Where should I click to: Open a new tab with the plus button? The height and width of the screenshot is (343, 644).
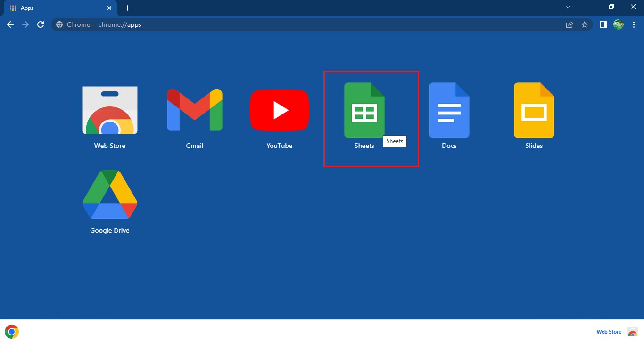(x=127, y=8)
